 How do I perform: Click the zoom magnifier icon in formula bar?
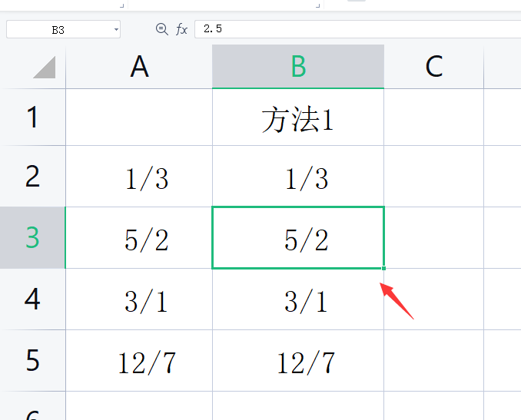click(161, 29)
